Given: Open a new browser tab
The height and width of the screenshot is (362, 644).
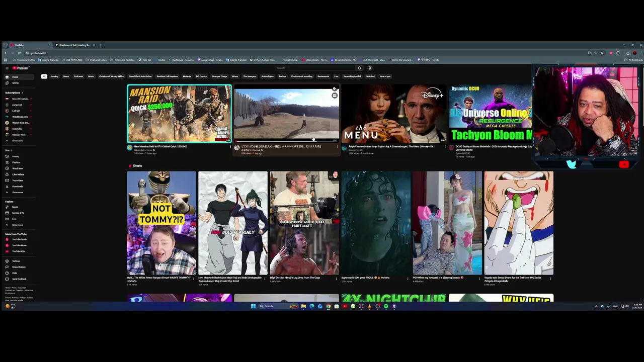Looking at the screenshot, I should [x=101, y=45].
